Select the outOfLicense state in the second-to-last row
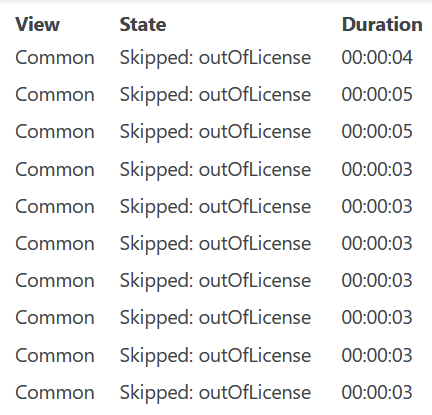The image size is (432, 415). point(215,356)
